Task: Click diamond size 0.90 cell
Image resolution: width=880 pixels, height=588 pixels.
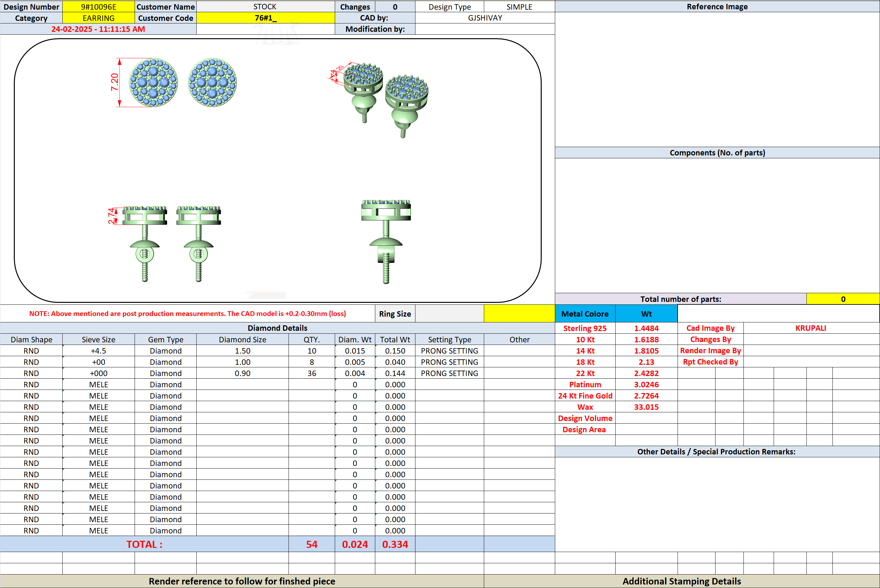Action: coord(242,373)
